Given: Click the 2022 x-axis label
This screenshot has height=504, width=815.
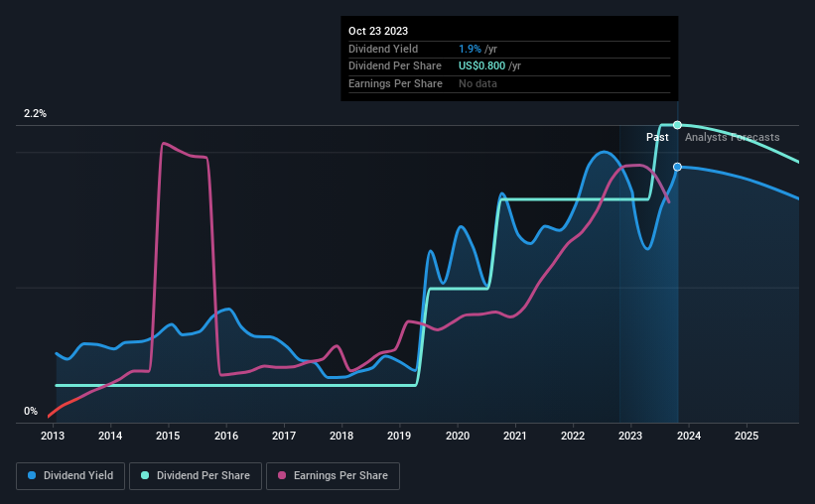Looking at the screenshot, I should (573, 436).
